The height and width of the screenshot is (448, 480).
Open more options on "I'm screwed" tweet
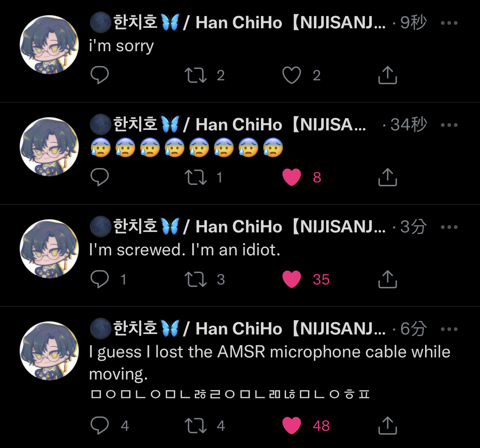click(x=449, y=227)
